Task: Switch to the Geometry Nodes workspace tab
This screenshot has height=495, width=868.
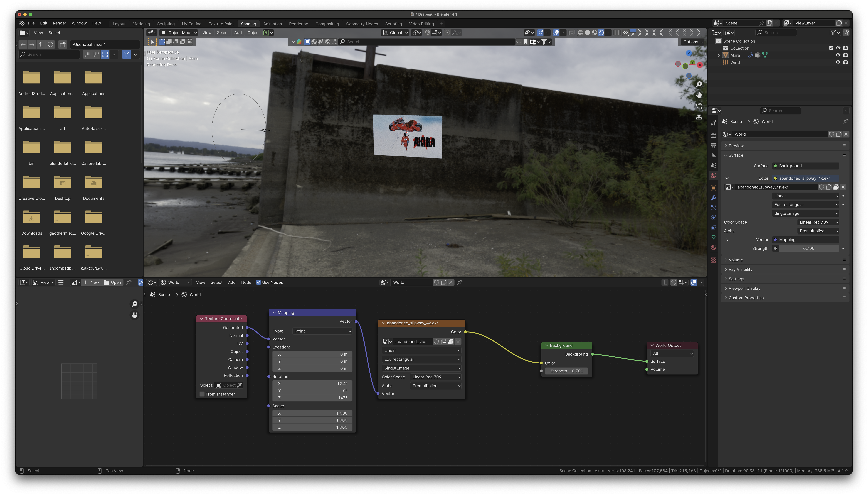Action: 362,24
